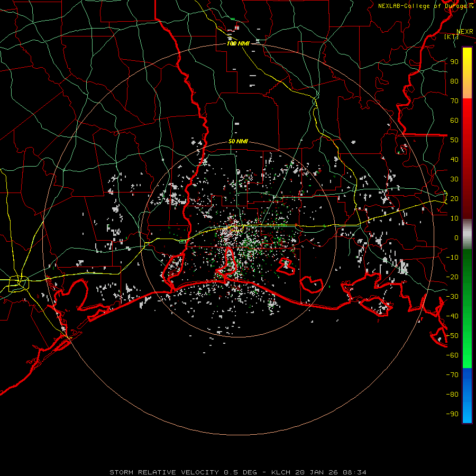
Task: Click the 50 NMI range ring label
Action: pos(238,141)
